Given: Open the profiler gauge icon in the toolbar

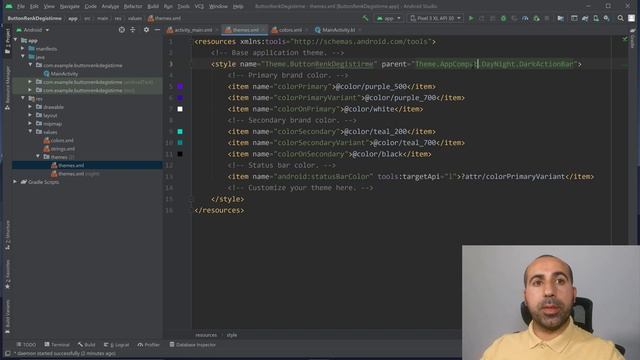Looking at the screenshot, I should (525, 18).
